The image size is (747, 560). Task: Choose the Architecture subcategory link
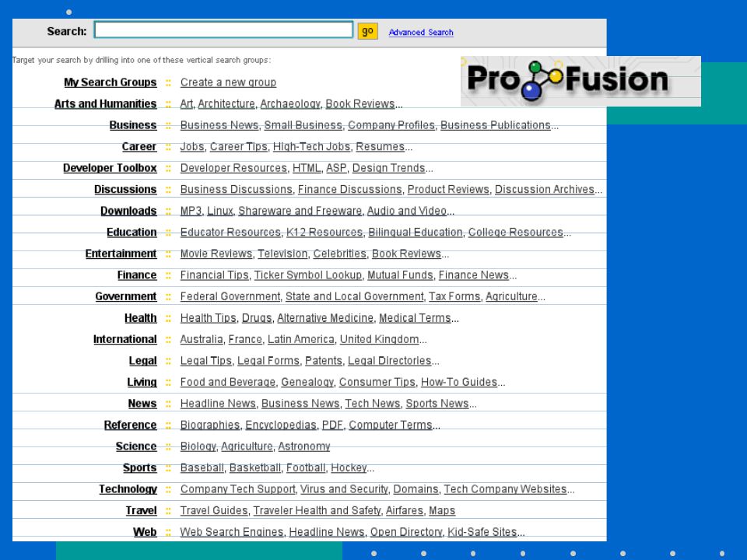click(x=226, y=103)
